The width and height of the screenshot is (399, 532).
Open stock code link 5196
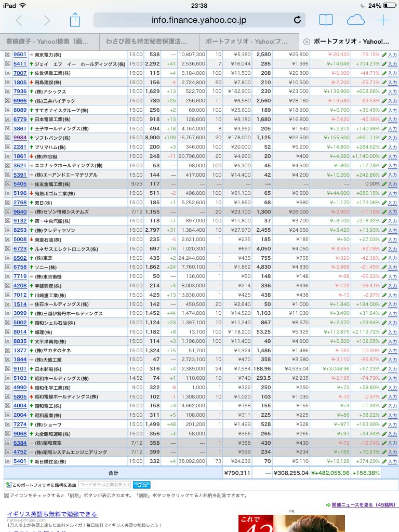[20, 193]
